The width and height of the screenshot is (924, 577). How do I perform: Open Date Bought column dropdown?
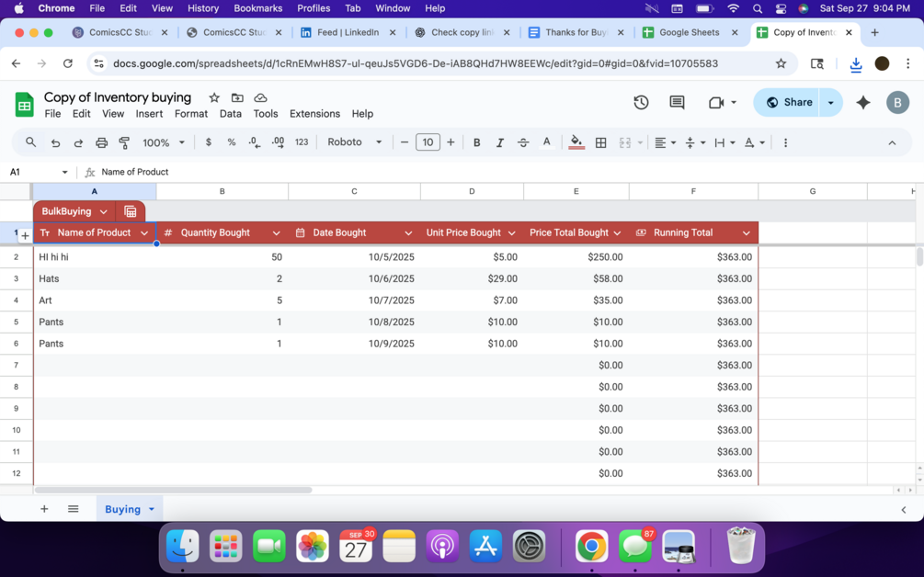click(408, 233)
